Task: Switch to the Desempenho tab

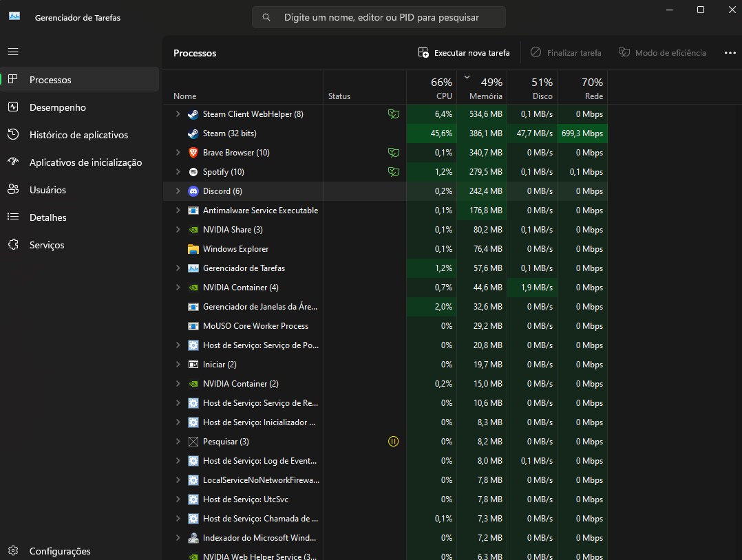Action: click(80, 107)
